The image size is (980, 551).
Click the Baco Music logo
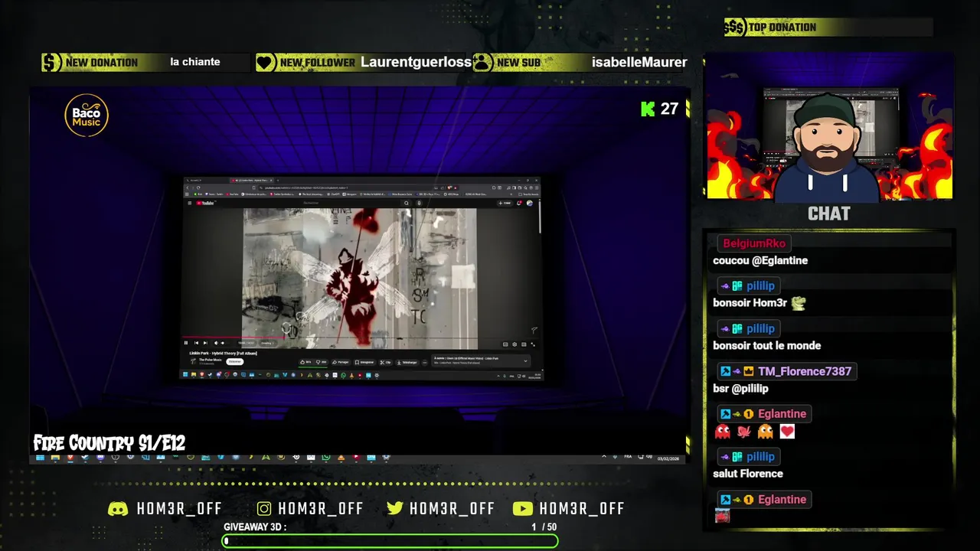pos(87,116)
